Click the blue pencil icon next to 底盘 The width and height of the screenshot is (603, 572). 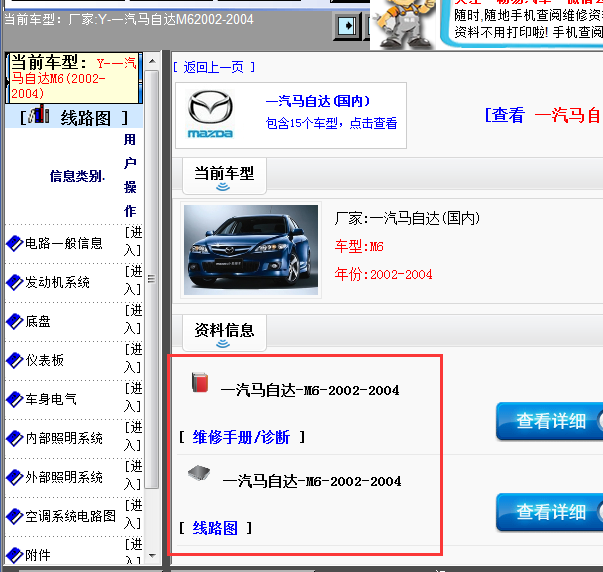(x=15, y=322)
